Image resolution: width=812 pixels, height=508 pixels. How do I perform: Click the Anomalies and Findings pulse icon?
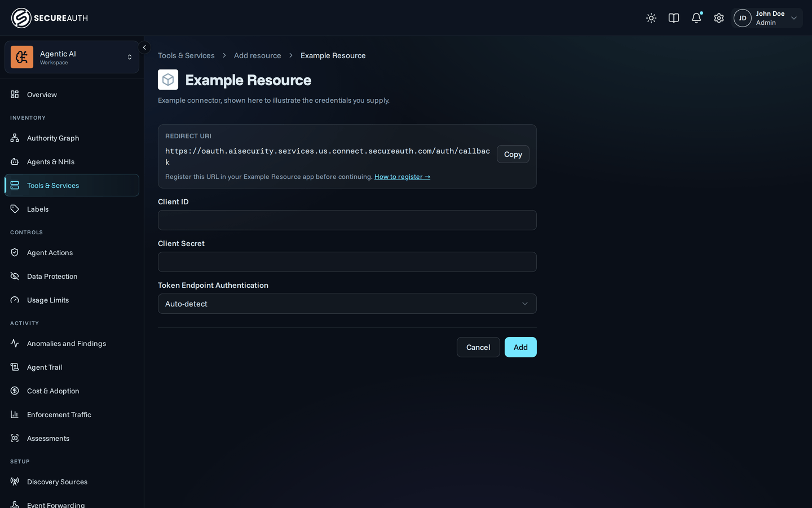15,343
